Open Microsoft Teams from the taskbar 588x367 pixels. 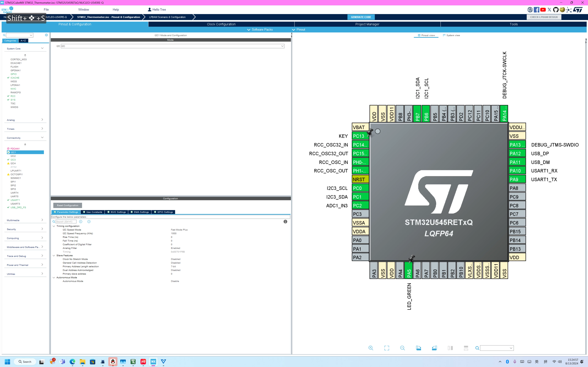point(62,362)
